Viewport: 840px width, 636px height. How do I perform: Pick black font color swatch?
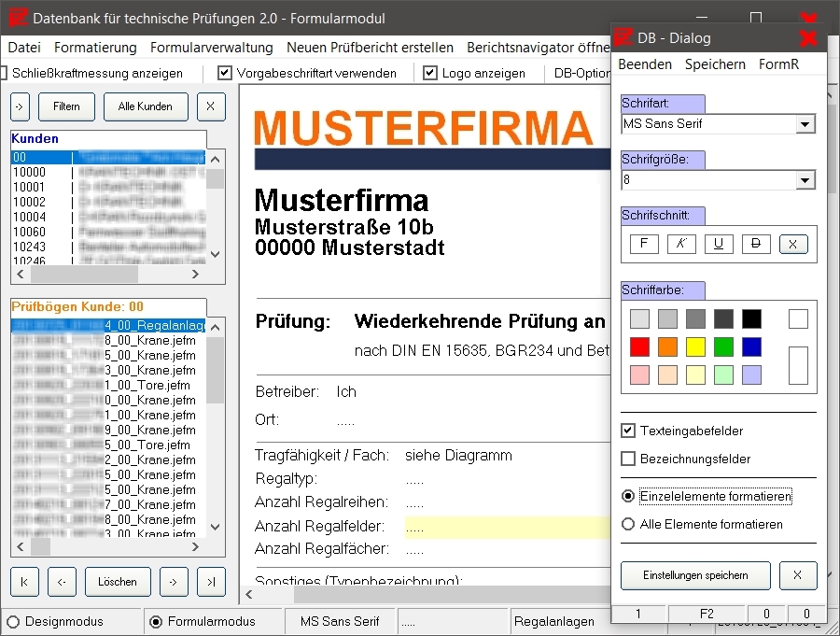tap(751, 319)
